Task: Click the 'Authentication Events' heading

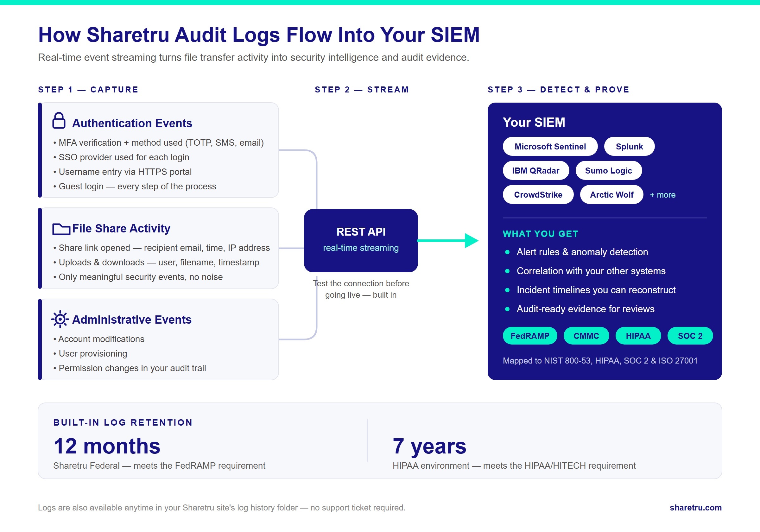Action: 132,123
